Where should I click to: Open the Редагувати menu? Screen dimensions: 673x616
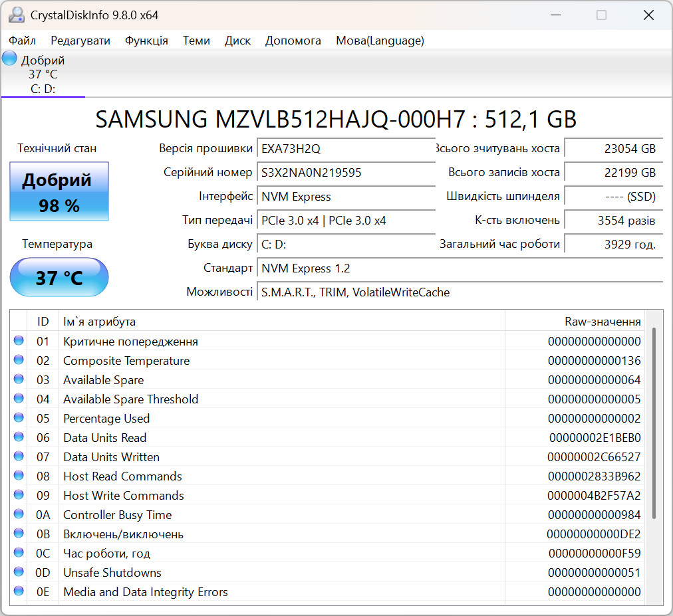click(x=80, y=41)
